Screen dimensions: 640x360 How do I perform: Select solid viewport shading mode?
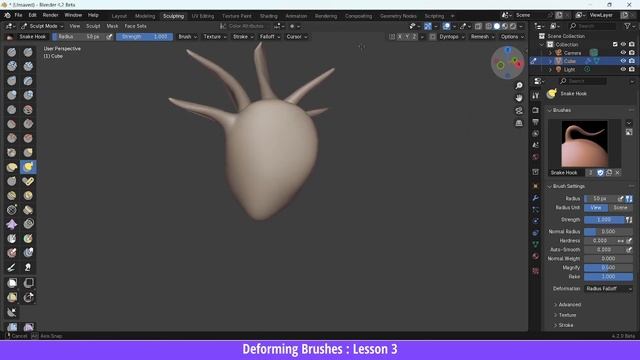click(x=497, y=26)
